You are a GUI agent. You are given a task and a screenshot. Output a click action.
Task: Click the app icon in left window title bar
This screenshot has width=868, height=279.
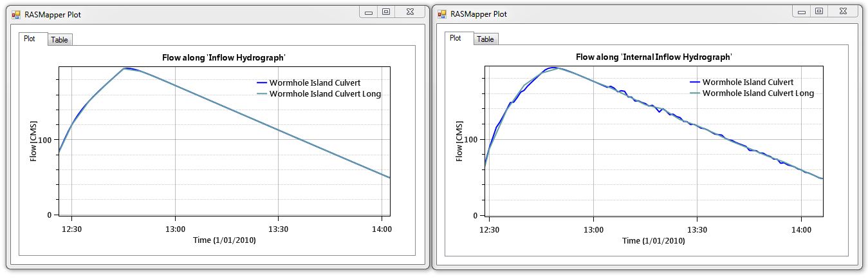(16, 14)
